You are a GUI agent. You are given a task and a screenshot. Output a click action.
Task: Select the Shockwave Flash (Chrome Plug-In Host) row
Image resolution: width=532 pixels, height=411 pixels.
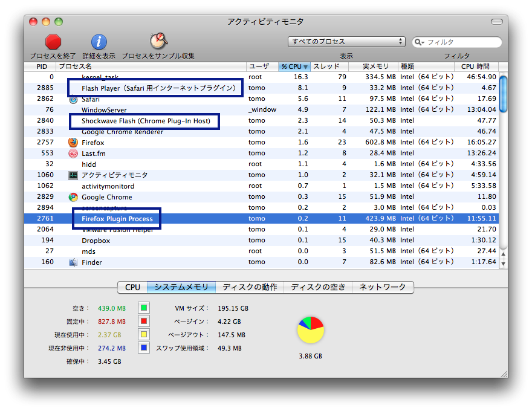261,120
